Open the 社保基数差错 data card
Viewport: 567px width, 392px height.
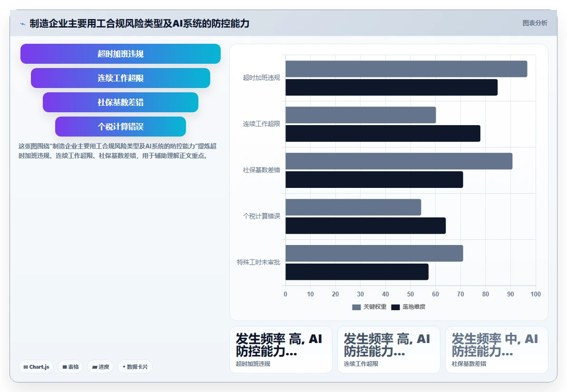click(497, 350)
